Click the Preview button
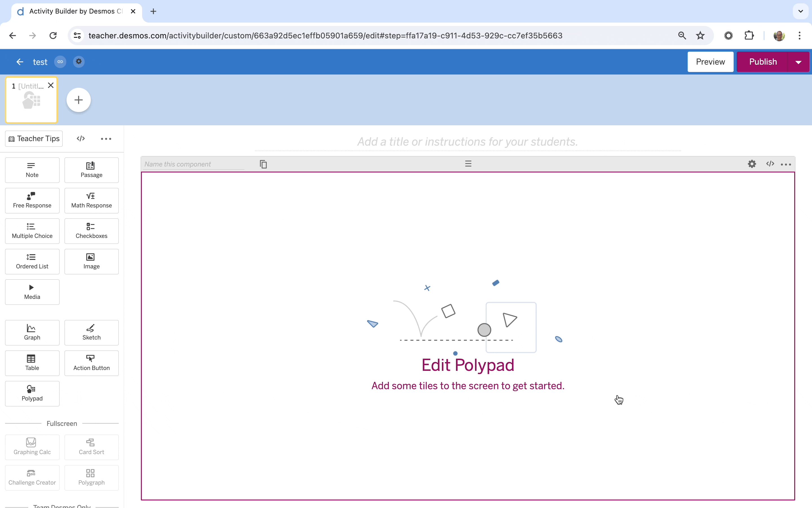 pyautogui.click(x=710, y=62)
